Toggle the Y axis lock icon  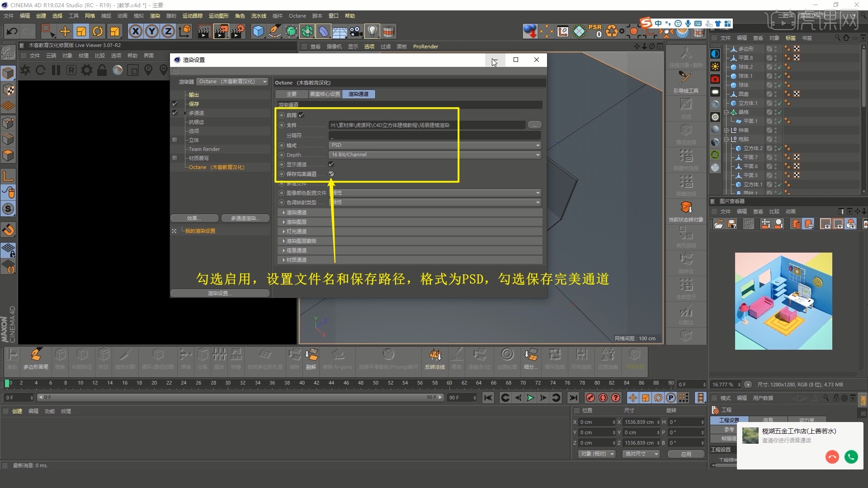pyautogui.click(x=152, y=31)
